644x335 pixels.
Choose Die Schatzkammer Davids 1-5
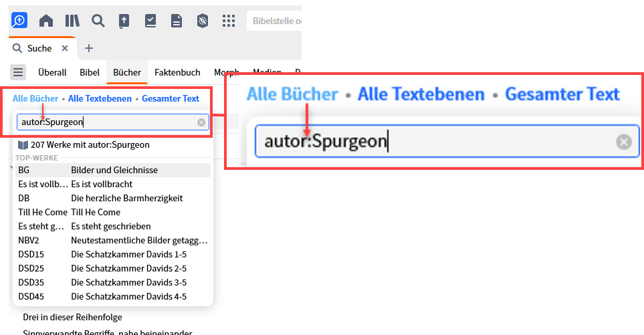pos(113,254)
